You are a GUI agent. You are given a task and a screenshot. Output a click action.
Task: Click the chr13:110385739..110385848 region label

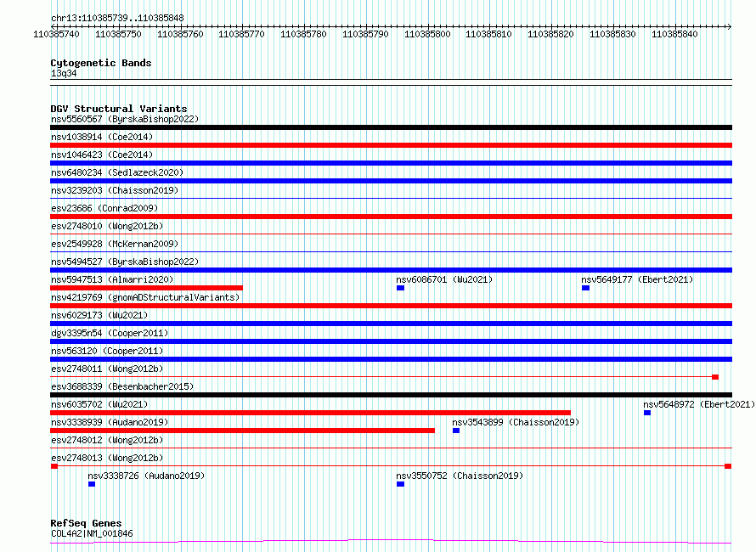coord(117,18)
